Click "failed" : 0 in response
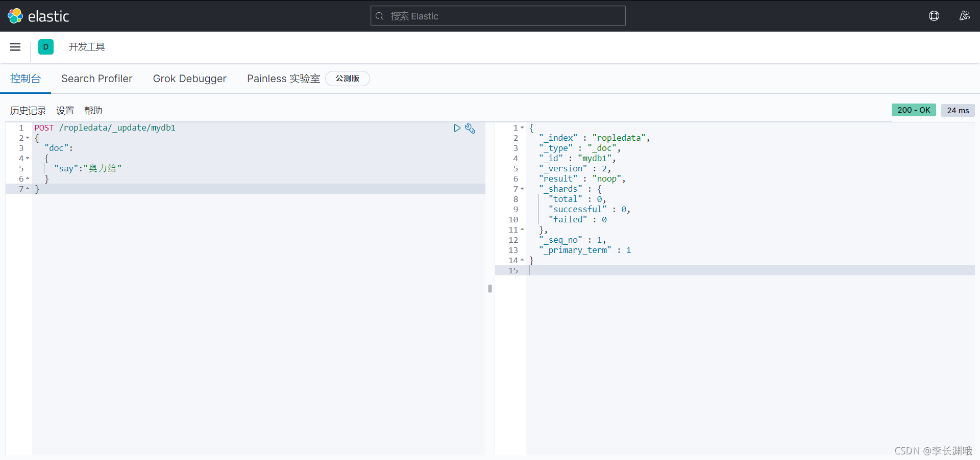The height and width of the screenshot is (460, 980). click(578, 219)
